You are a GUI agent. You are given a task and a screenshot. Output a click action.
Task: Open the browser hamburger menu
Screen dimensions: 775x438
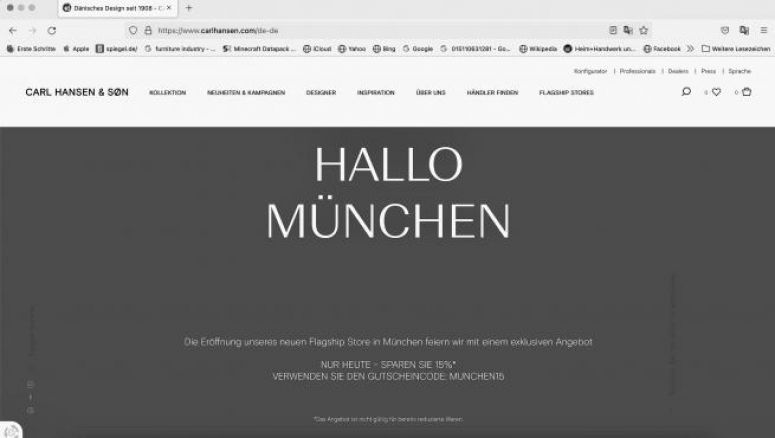pos(763,30)
